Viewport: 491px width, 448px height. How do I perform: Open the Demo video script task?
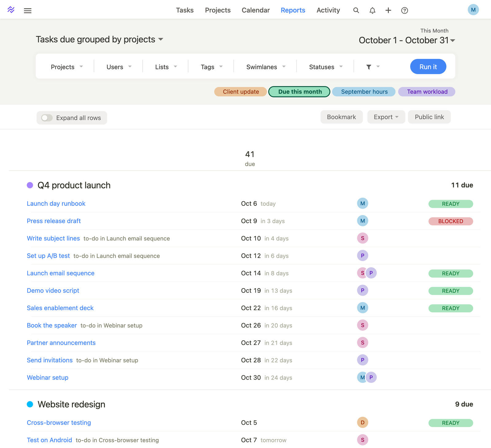pos(53,291)
